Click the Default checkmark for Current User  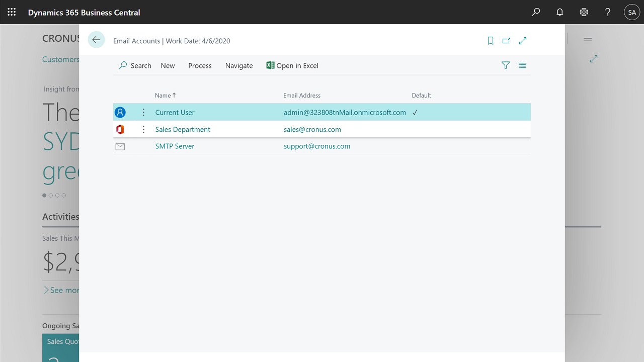click(x=415, y=113)
